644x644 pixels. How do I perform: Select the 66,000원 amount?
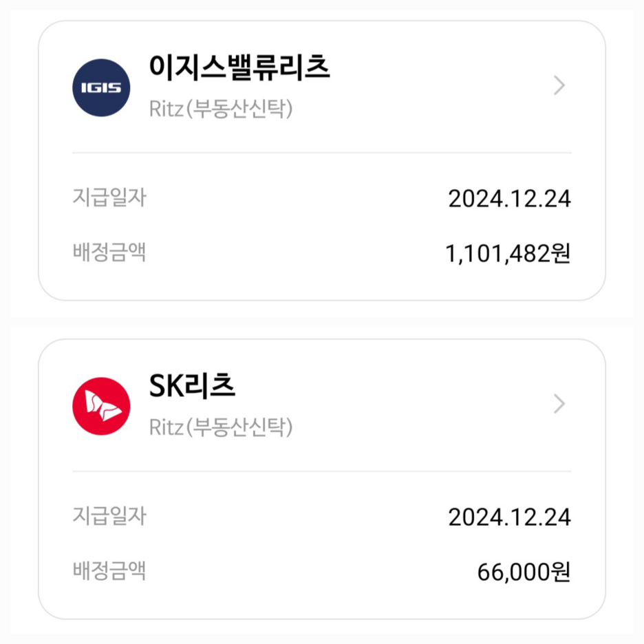click(524, 572)
